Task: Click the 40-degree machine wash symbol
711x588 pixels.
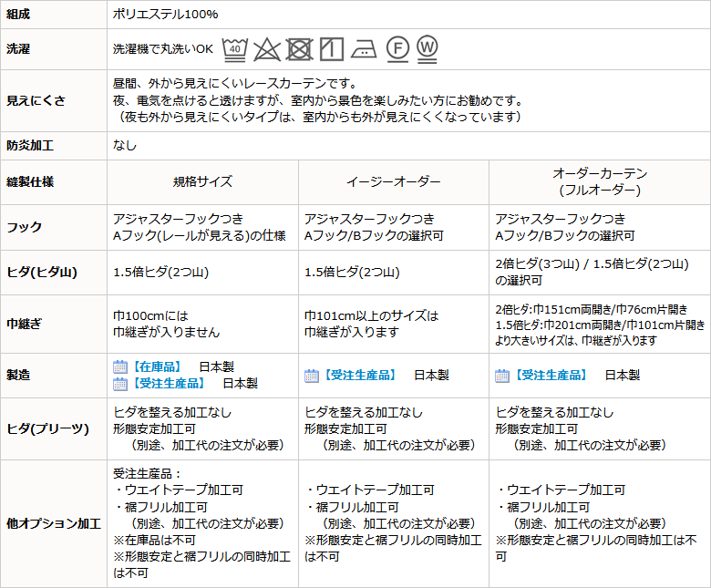Action: coord(235,48)
